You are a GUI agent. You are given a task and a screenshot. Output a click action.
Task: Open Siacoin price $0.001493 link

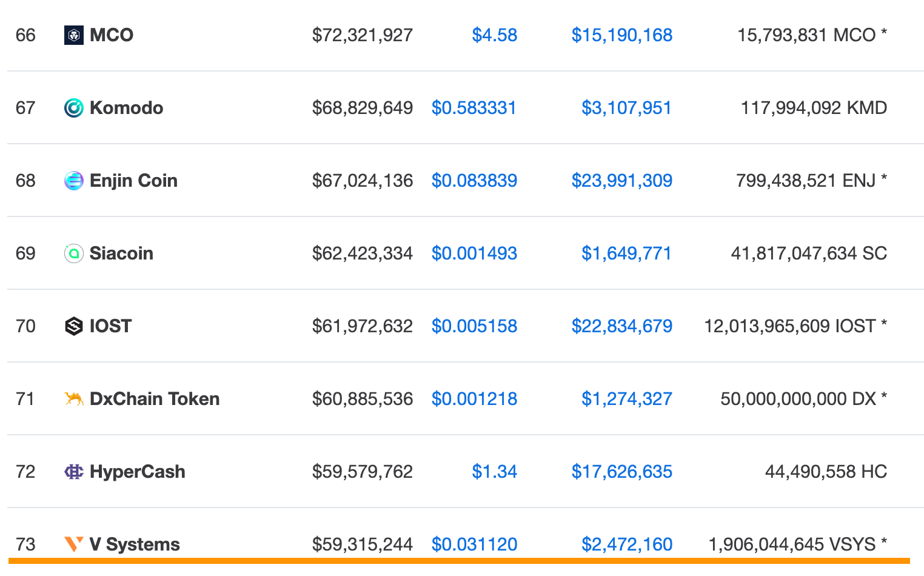474,253
